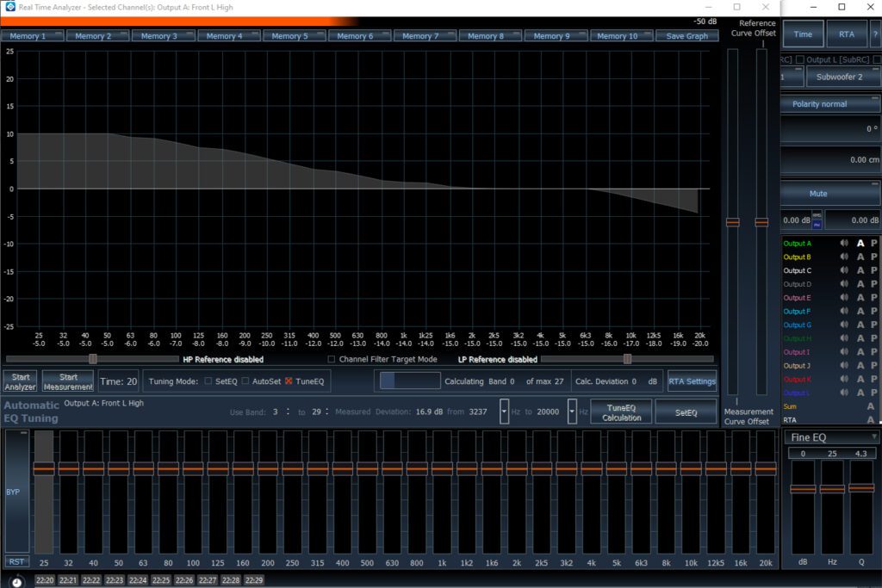
Task: Toggle the speaker icon for Output E
Action: 844,297
